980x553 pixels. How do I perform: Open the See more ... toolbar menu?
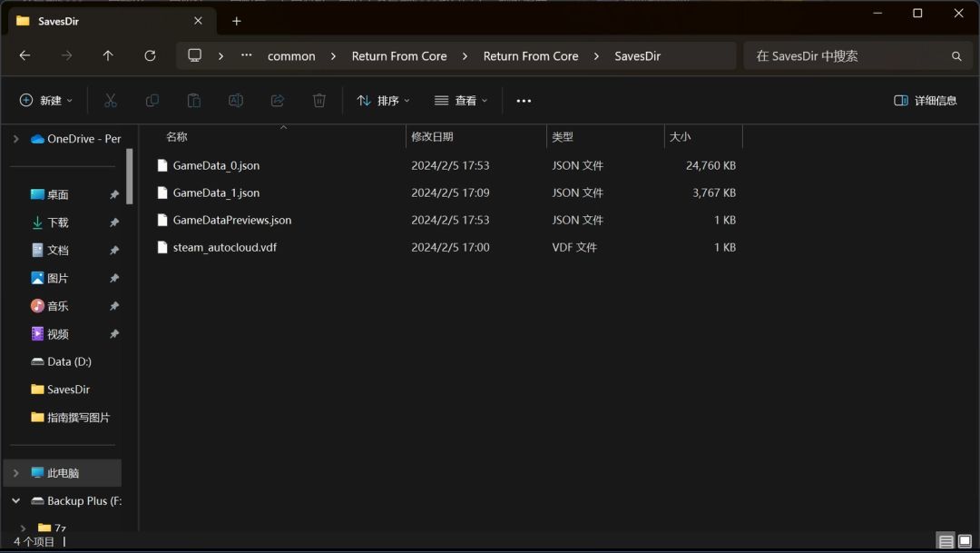524,100
